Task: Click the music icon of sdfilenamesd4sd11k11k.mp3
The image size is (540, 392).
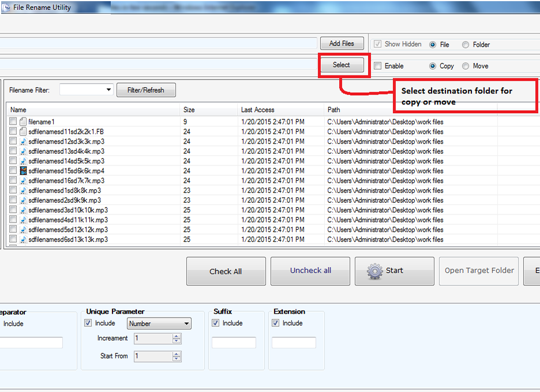Action: 23,220
